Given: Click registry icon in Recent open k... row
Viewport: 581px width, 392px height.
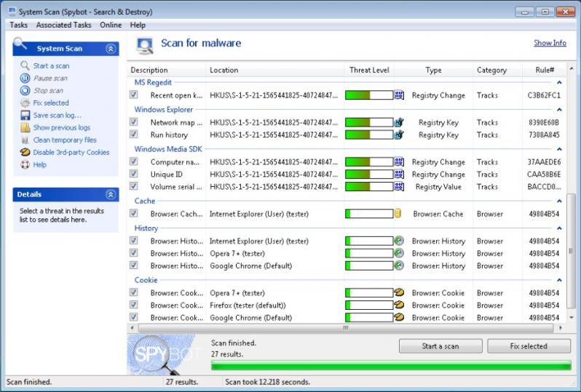Looking at the screenshot, I should (x=399, y=95).
